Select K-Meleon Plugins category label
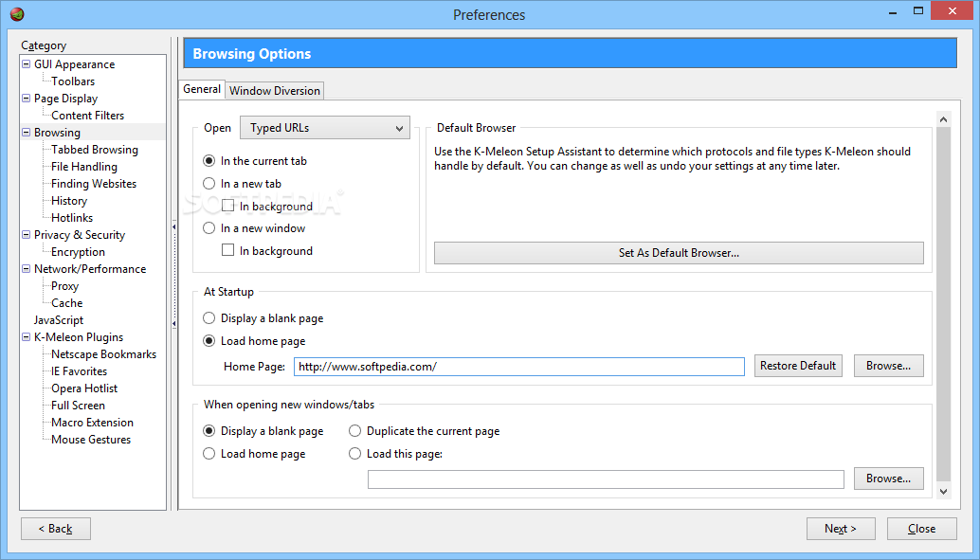The width and height of the screenshot is (980, 560). point(78,337)
